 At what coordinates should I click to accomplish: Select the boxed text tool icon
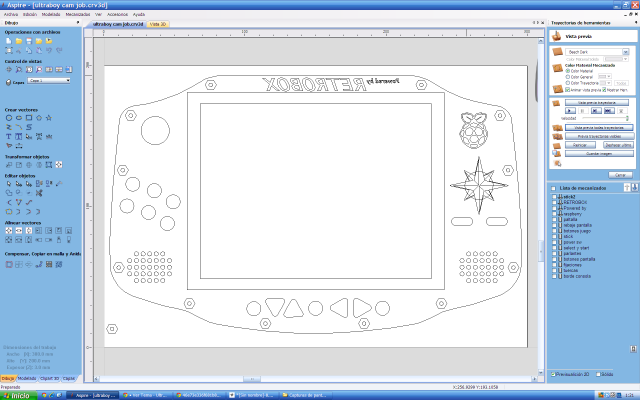click(19, 137)
